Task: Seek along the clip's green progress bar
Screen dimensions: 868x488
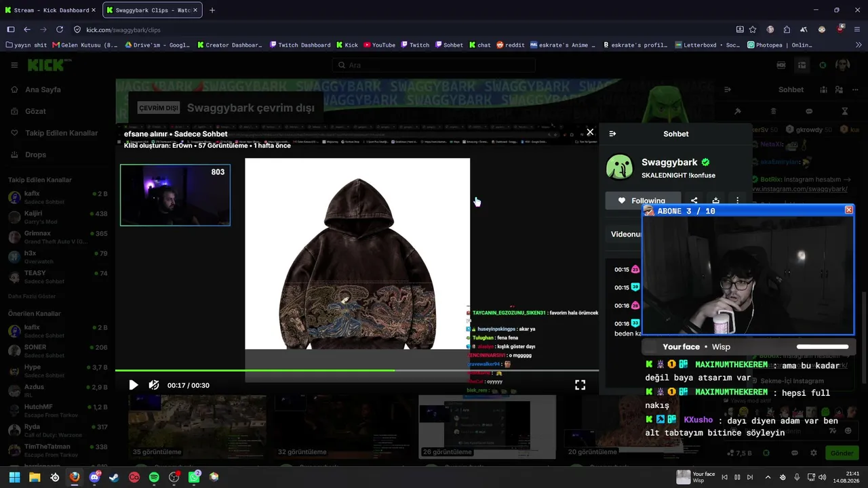Action: [x=357, y=370]
